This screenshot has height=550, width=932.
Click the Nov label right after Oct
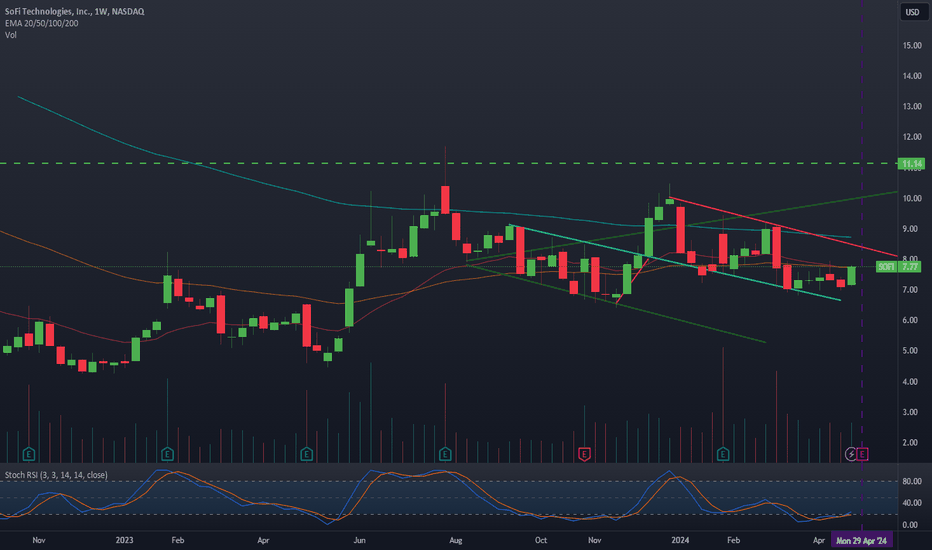click(x=594, y=540)
